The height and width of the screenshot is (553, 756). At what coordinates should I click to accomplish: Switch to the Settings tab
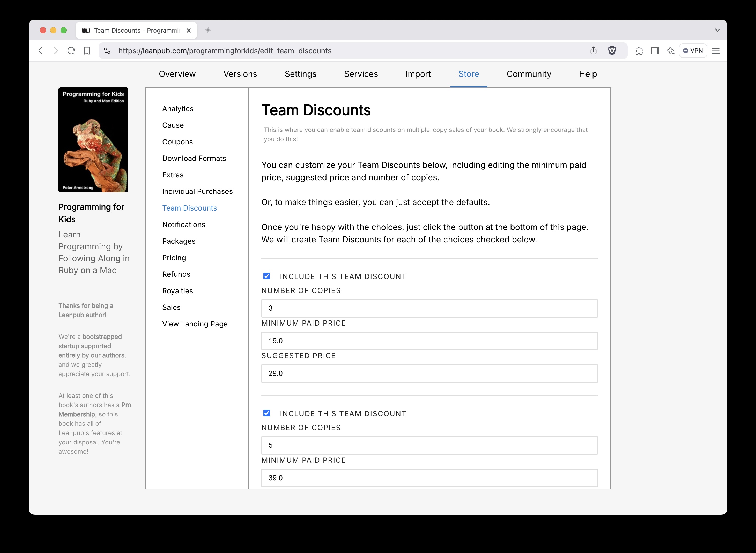300,74
